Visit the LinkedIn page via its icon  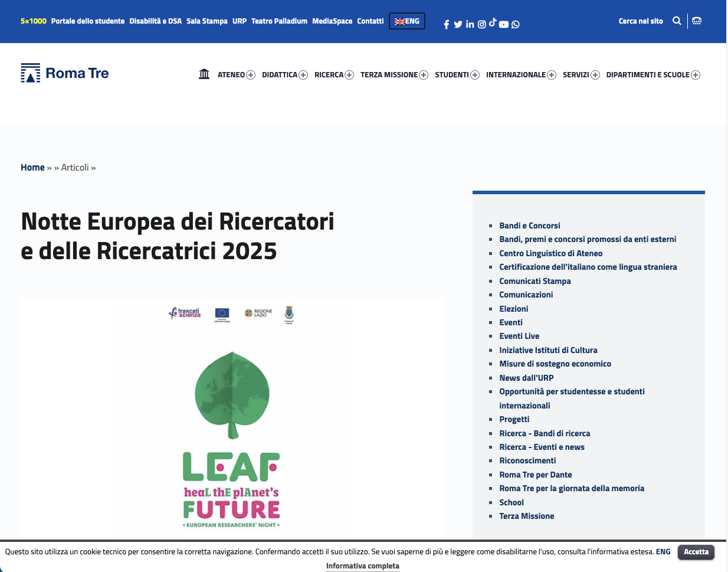click(x=470, y=24)
